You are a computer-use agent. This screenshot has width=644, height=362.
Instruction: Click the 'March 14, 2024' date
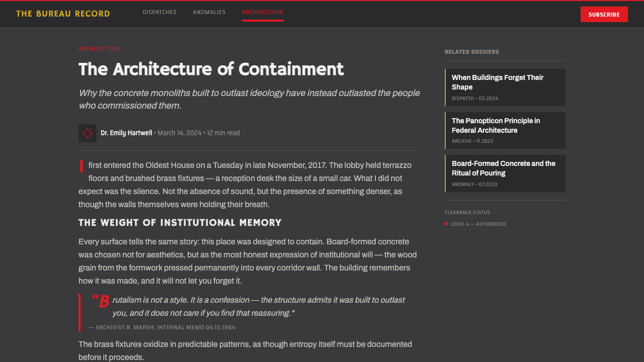point(180,133)
